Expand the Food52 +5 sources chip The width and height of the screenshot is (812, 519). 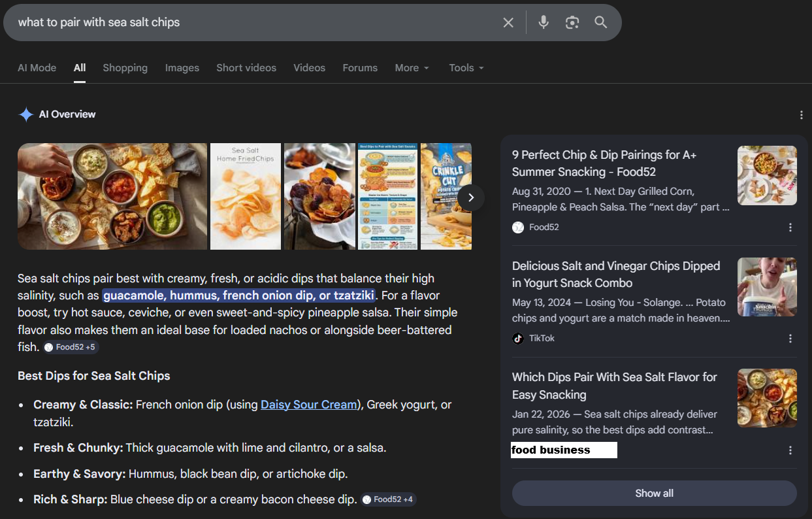coord(71,347)
